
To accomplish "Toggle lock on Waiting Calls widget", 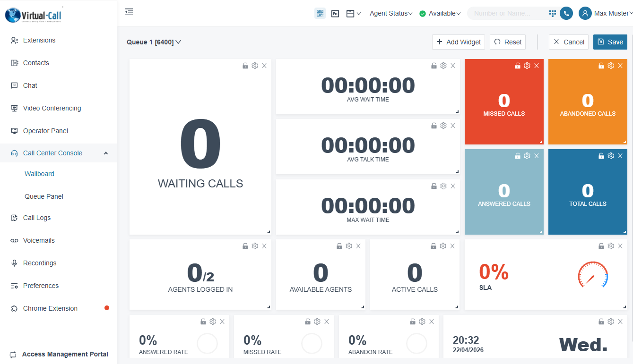I will [245, 66].
